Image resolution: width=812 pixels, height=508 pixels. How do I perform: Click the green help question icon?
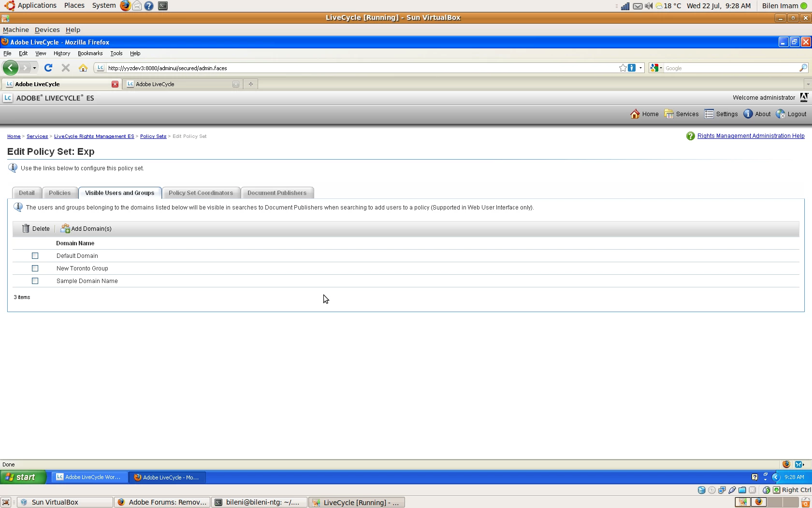click(x=690, y=136)
